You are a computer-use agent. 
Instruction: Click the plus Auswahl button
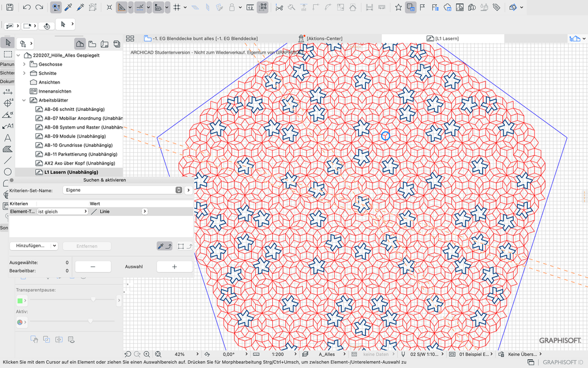click(174, 267)
